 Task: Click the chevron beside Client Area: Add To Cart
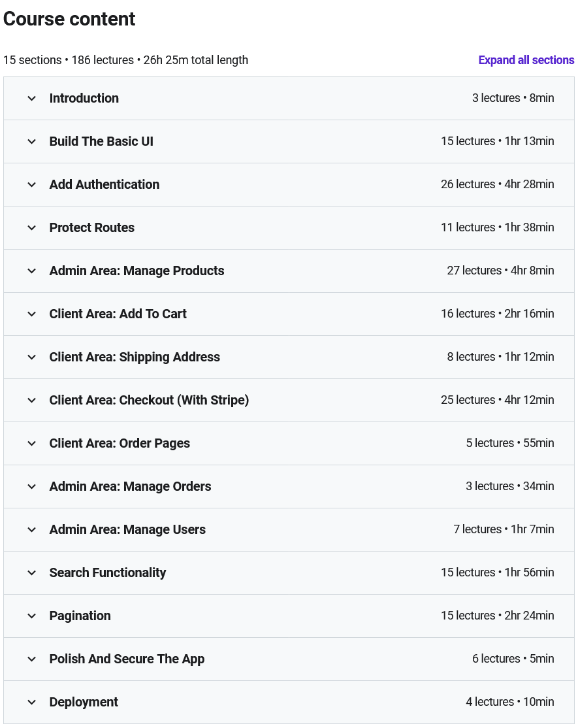31,314
